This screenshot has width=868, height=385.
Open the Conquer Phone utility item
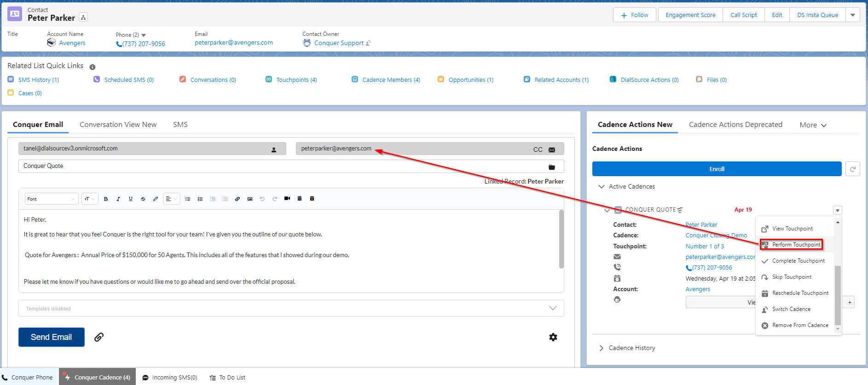(28, 377)
